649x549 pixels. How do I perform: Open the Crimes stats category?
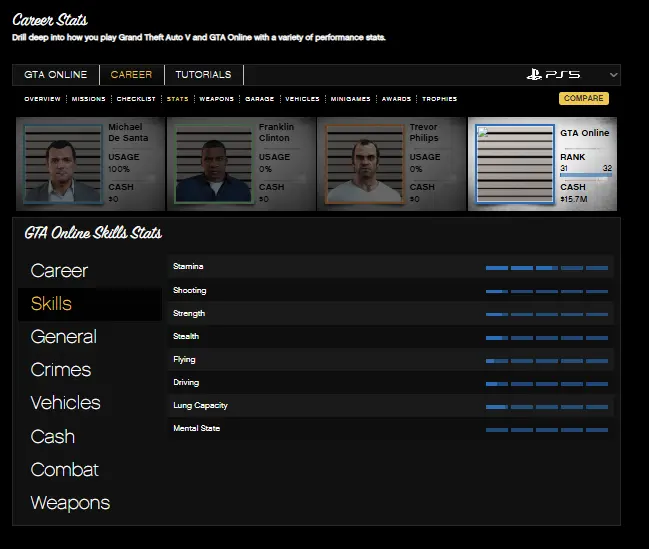pos(61,370)
